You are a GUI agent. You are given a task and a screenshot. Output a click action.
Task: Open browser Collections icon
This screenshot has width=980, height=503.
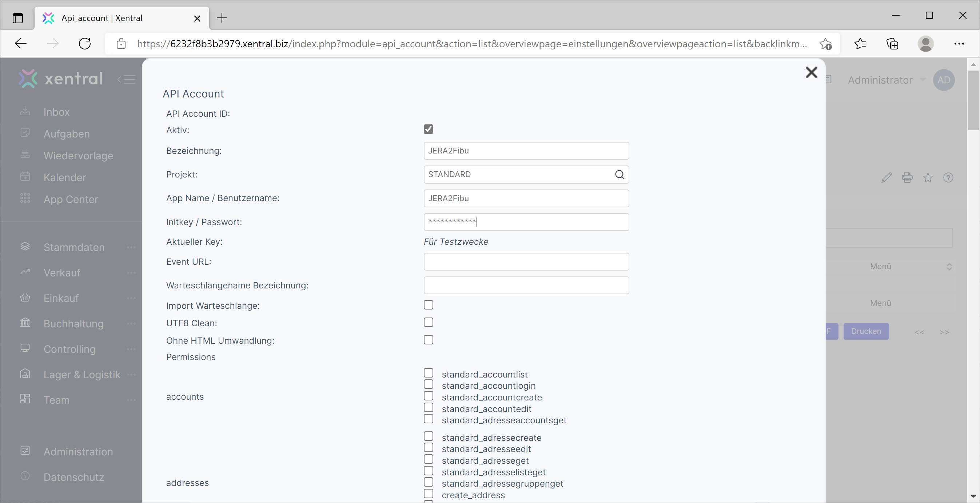click(892, 44)
